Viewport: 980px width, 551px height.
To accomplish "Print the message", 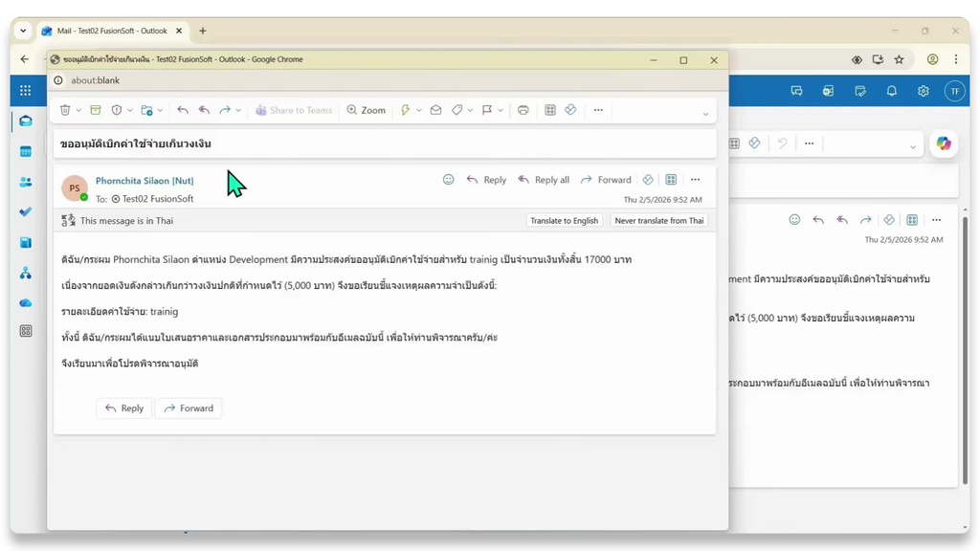I will click(523, 110).
